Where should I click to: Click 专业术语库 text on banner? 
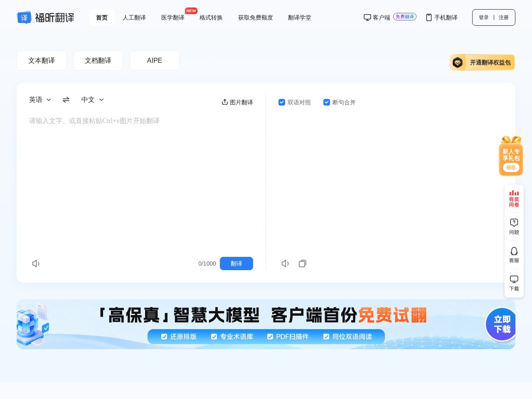point(236,337)
